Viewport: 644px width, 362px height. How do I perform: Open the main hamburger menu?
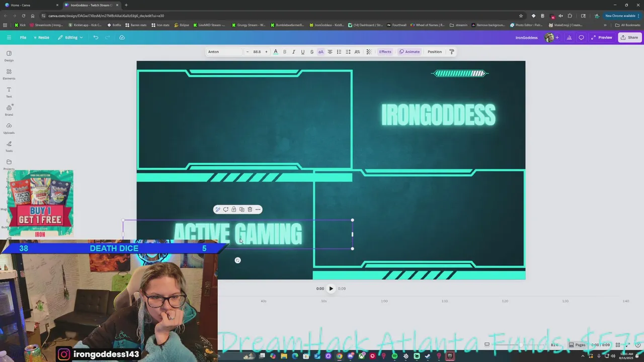(x=9, y=37)
